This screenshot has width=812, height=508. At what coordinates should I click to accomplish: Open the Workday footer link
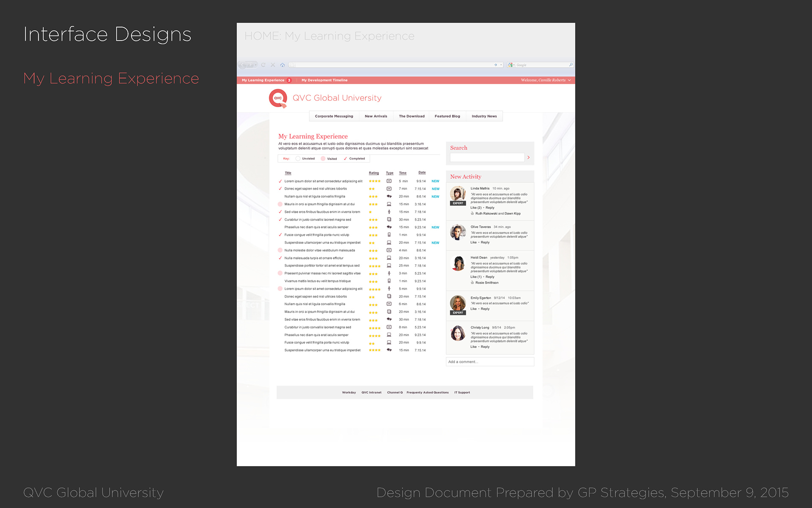(349, 392)
